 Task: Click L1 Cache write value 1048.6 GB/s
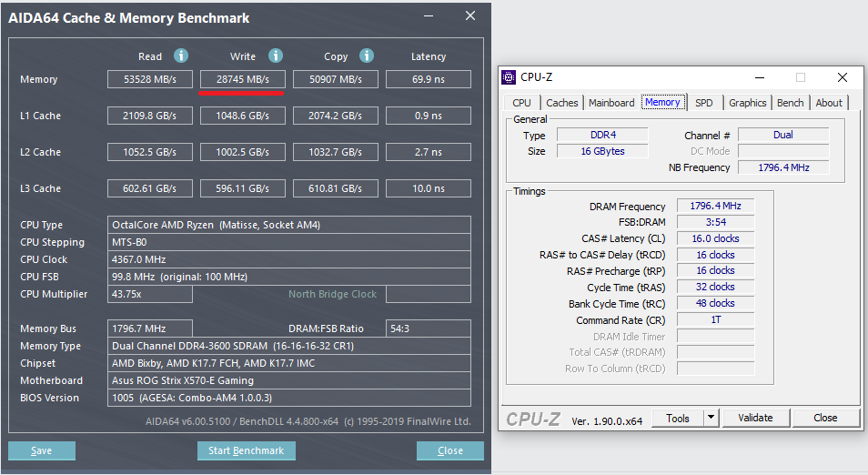click(242, 116)
